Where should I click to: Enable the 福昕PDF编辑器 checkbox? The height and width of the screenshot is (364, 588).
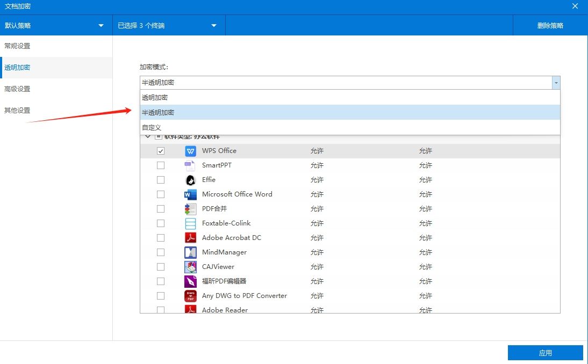160,281
